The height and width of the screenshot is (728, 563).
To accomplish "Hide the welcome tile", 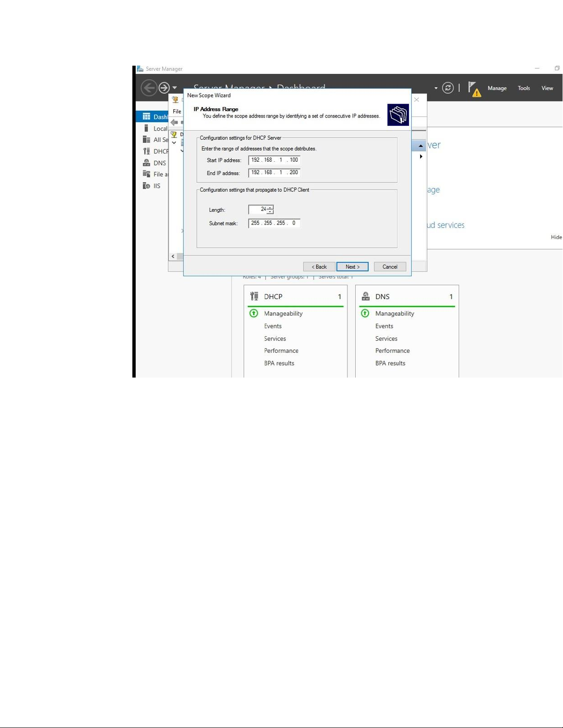I will click(557, 237).
